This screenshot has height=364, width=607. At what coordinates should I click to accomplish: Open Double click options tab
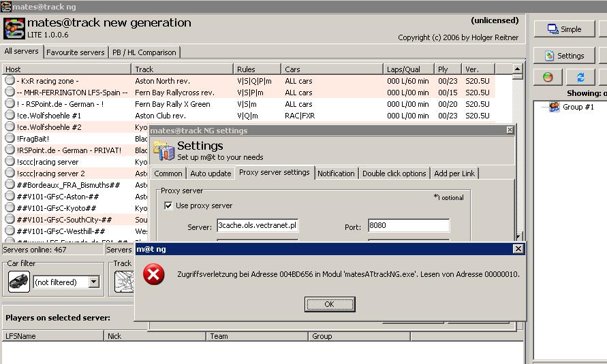(394, 173)
